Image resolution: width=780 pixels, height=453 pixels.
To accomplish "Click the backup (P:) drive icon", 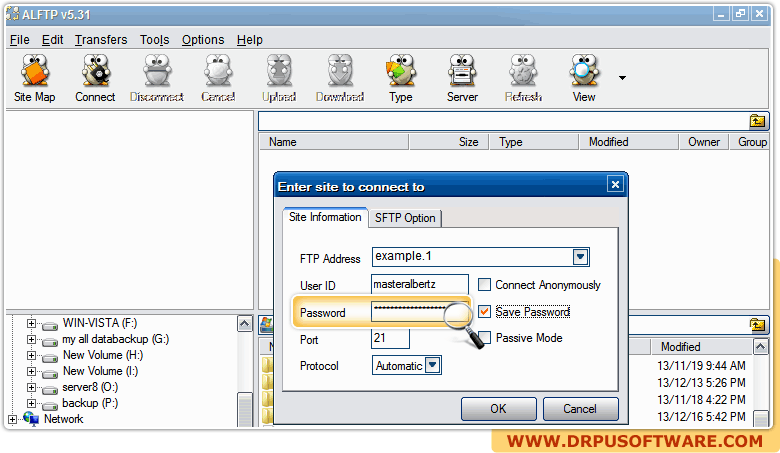I will 50,405.
